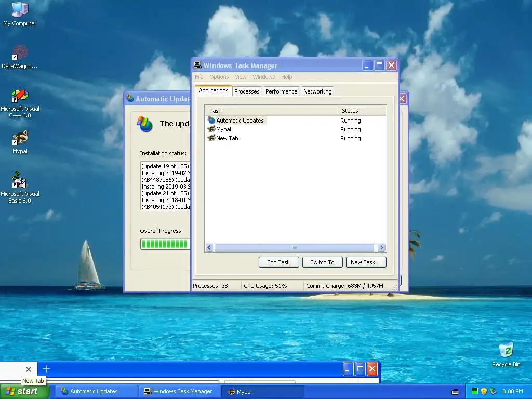532x399 pixels.
Task: Open the Recycle Bin icon
Action: [x=506, y=354]
